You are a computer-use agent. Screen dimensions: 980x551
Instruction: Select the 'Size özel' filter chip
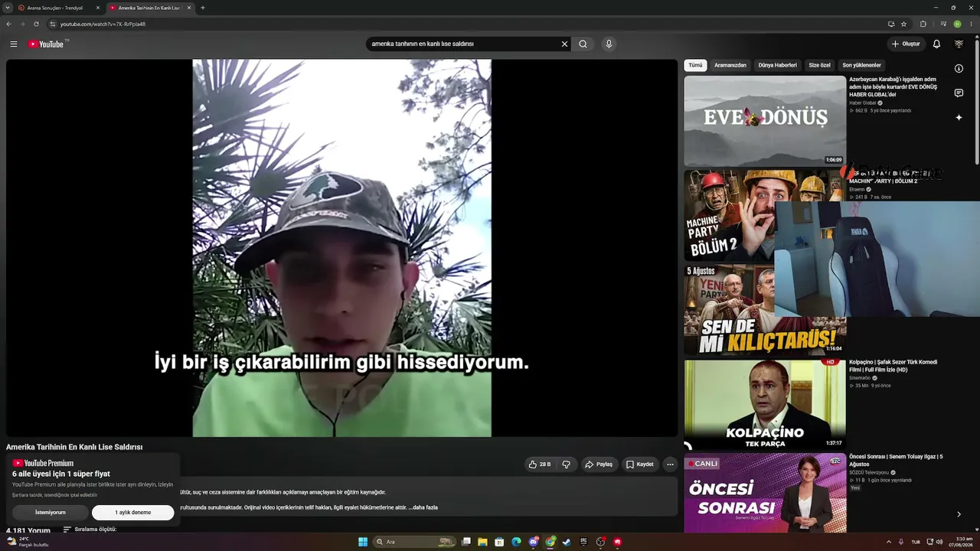[819, 65]
